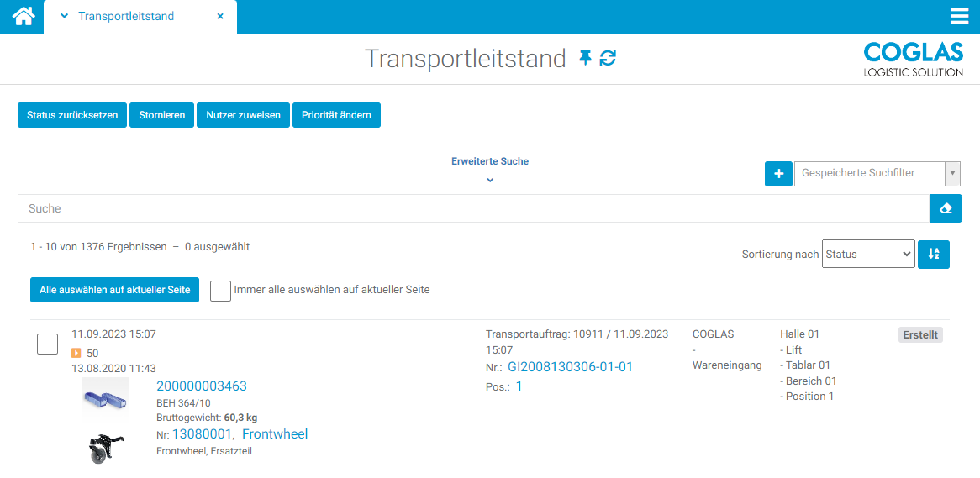Close the Transportleitstand tab
The height and width of the screenshot is (478, 980).
(220, 16)
